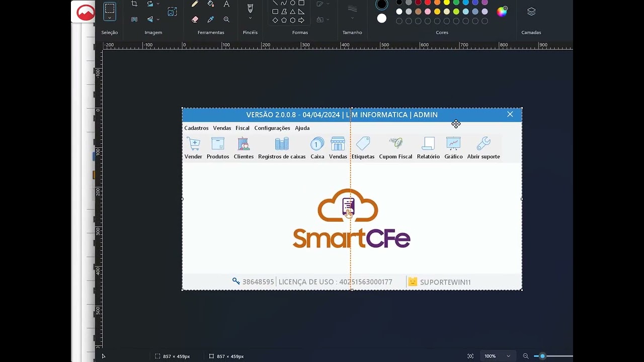Select the black primary color circle

(x=382, y=5)
